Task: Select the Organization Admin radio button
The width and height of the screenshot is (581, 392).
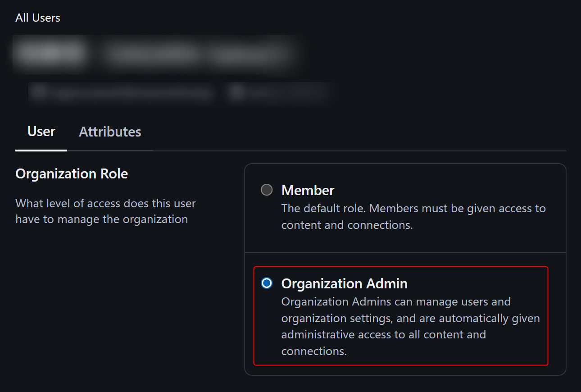Action: 267,283
